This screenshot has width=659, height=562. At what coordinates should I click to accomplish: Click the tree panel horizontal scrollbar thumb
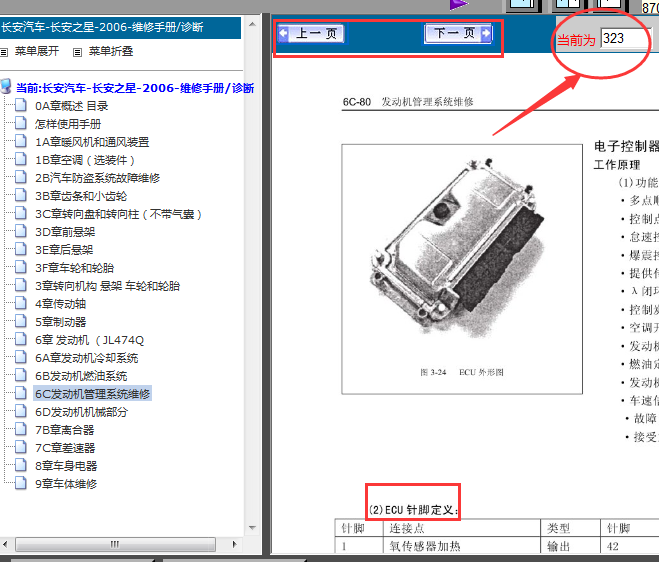pos(115,544)
